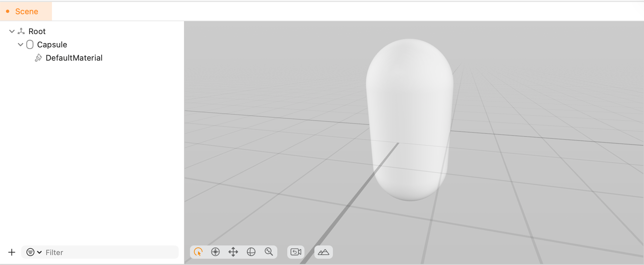Collapse the Root node
Viewport: 644px width, 265px height.
tap(12, 31)
